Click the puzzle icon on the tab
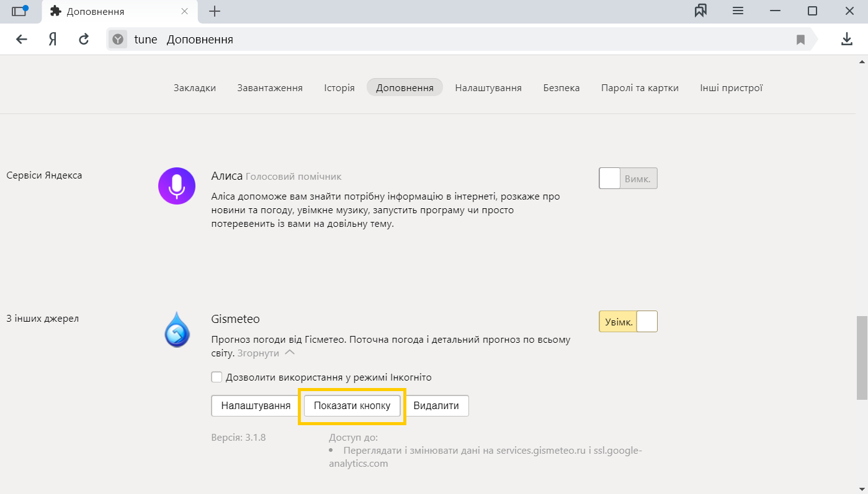Screen dimensions: 868x494 tap(56, 11)
